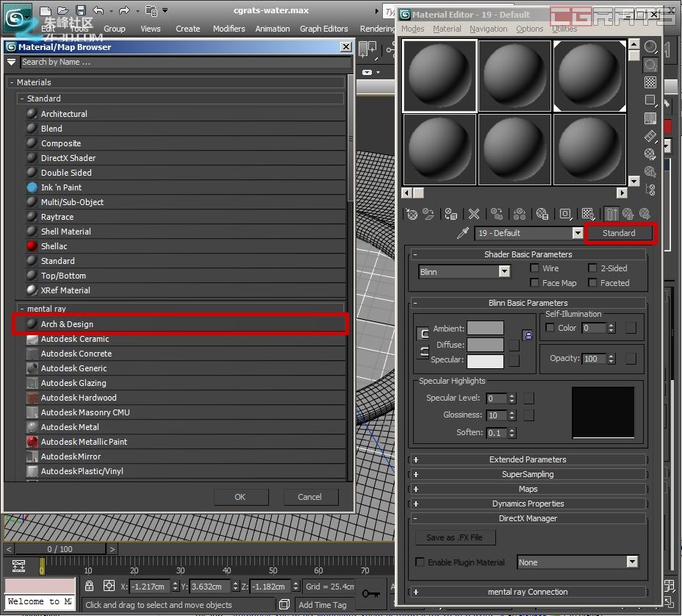The height and width of the screenshot is (616, 682).
Task: Open the Material/Map Navigator icon
Action: tap(650, 190)
